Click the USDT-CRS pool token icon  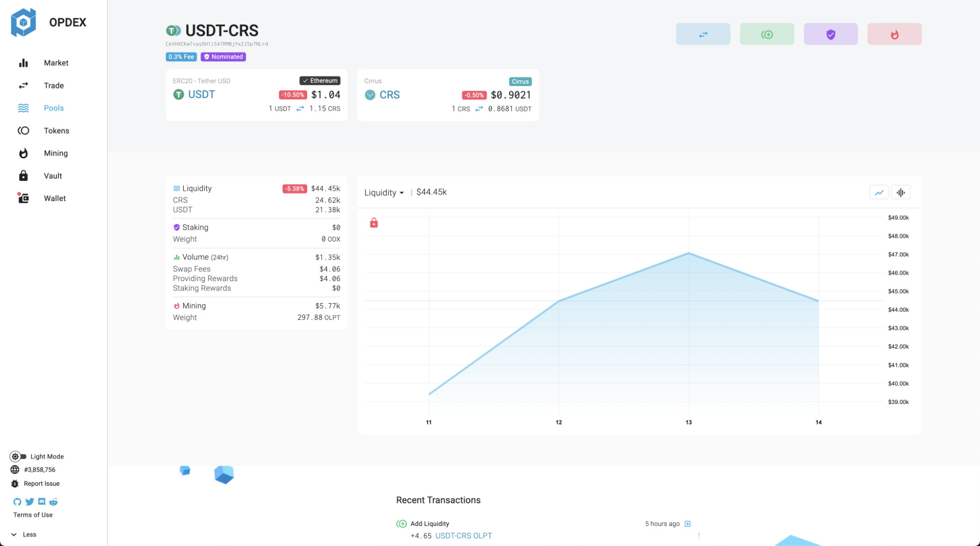[173, 31]
